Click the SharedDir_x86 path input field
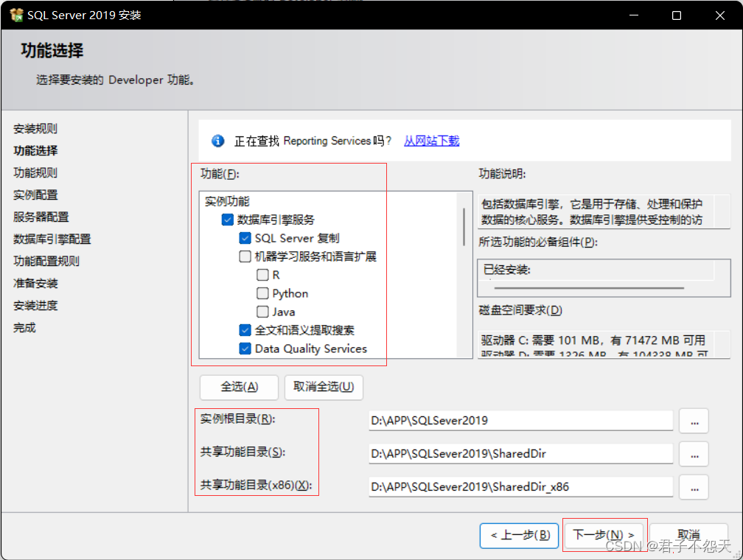The image size is (743, 560). (520, 487)
